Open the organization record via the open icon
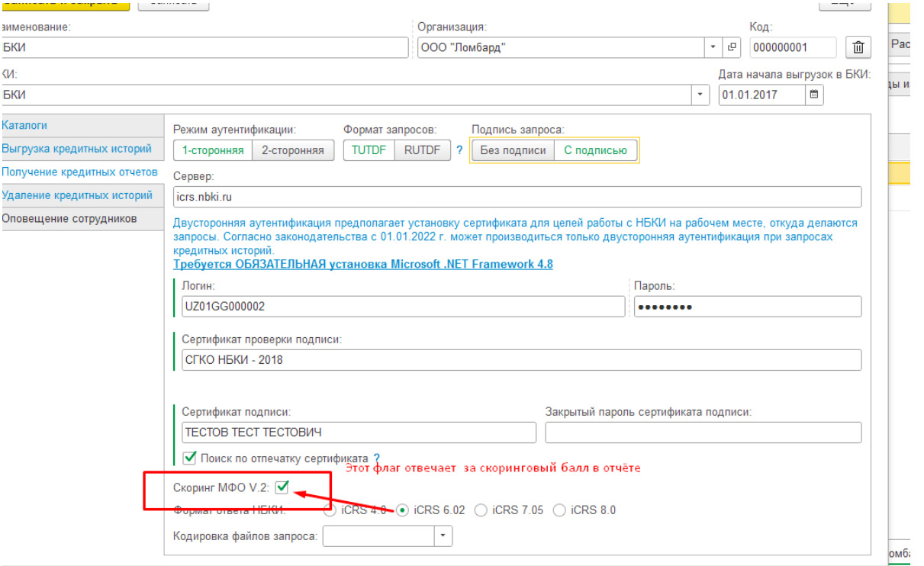This screenshot has width=924, height=566. (x=732, y=47)
